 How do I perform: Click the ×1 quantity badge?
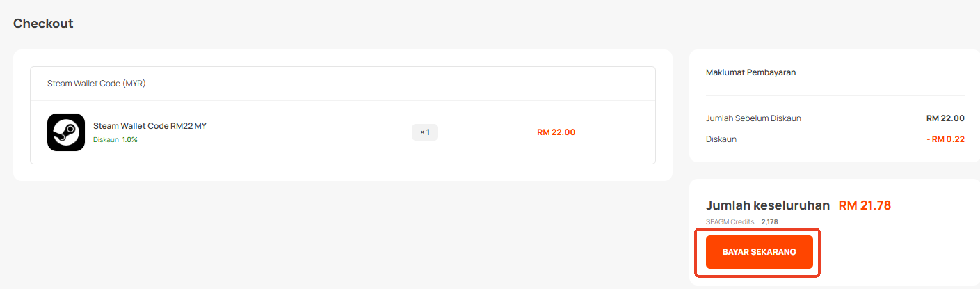click(425, 132)
